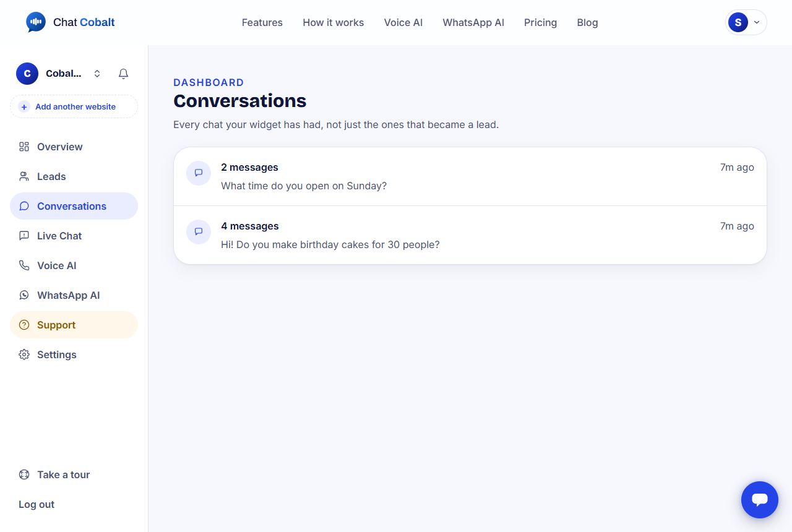Click Chat Cobalt brand name text
Image resolution: width=792 pixels, height=532 pixels.
[84, 22]
